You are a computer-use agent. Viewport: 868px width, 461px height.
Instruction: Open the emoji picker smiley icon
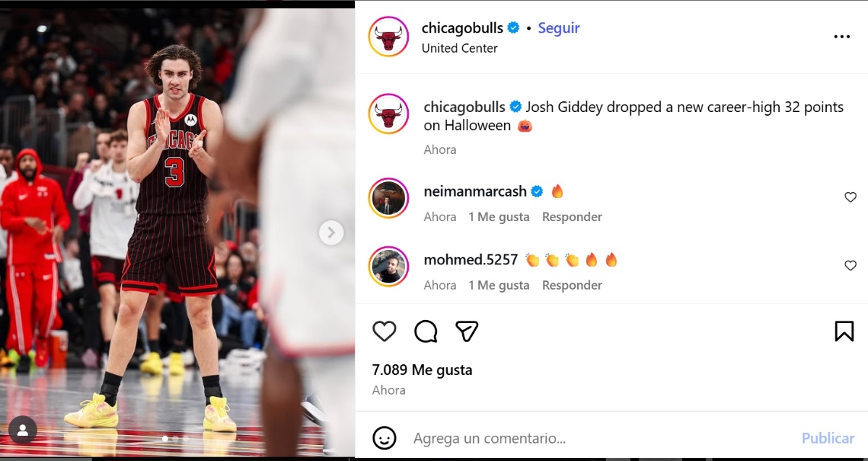tap(384, 438)
